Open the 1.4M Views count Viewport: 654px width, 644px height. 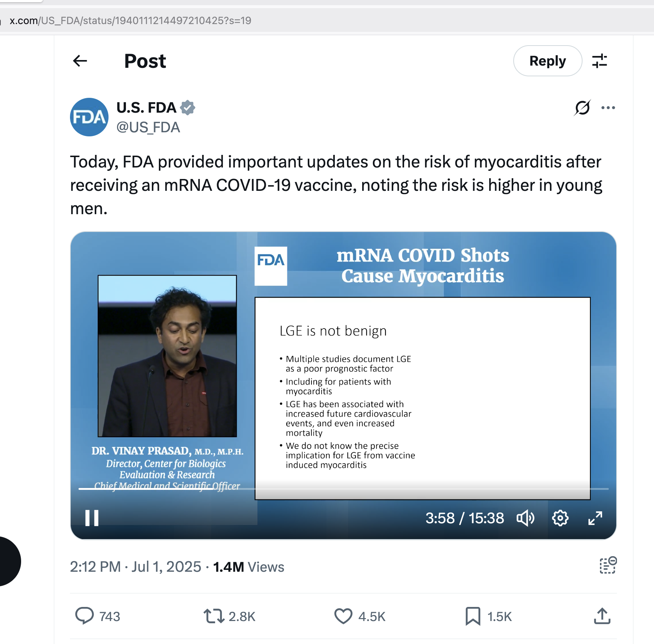pos(248,567)
